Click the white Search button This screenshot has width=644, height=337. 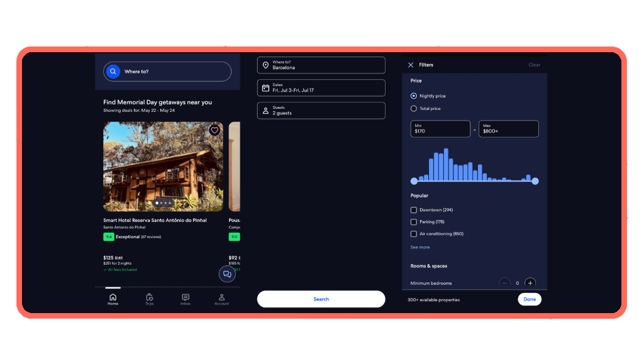point(321,299)
